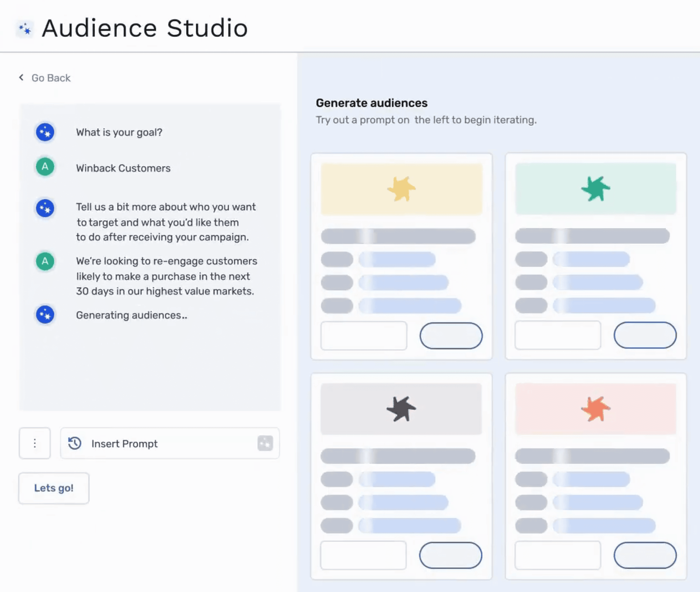Click the text box on the green audience card

click(557, 335)
